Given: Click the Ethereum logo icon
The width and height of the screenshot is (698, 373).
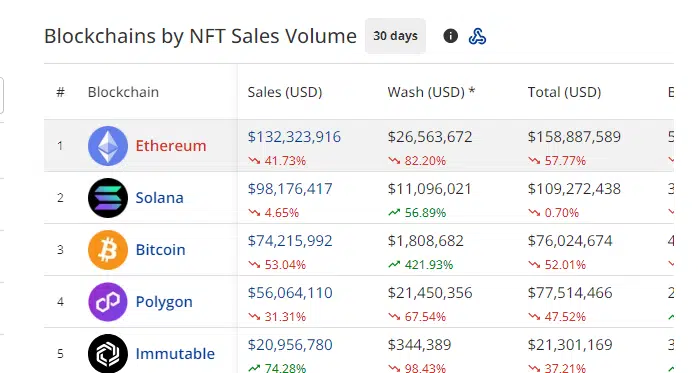Looking at the screenshot, I should point(108,146).
